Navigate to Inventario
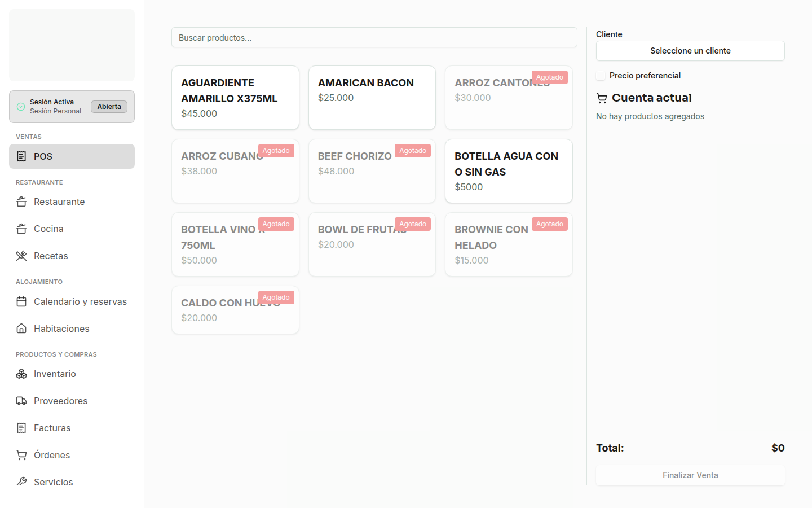Image resolution: width=812 pixels, height=508 pixels. pyautogui.click(x=72, y=374)
